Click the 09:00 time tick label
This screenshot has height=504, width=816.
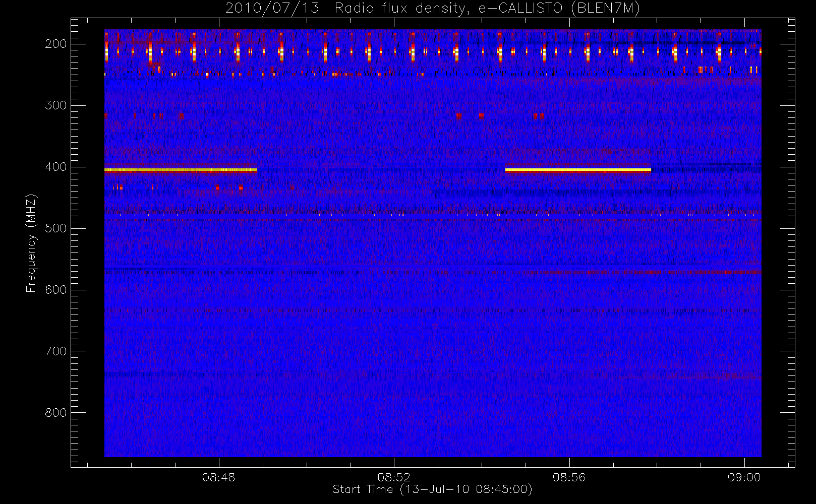point(744,477)
